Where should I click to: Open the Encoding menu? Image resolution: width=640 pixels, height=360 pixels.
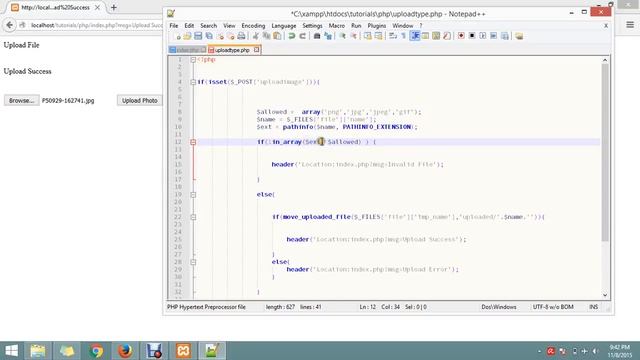coord(253,26)
